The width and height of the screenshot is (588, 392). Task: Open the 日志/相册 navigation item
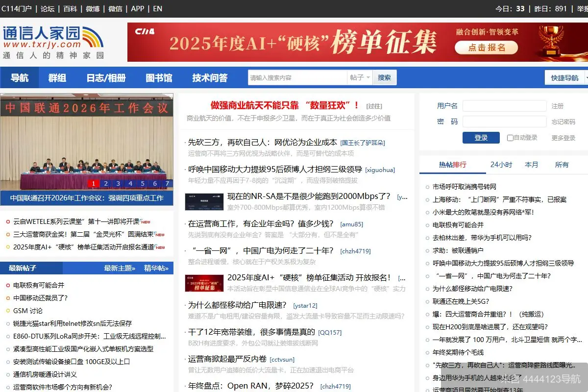(106, 77)
